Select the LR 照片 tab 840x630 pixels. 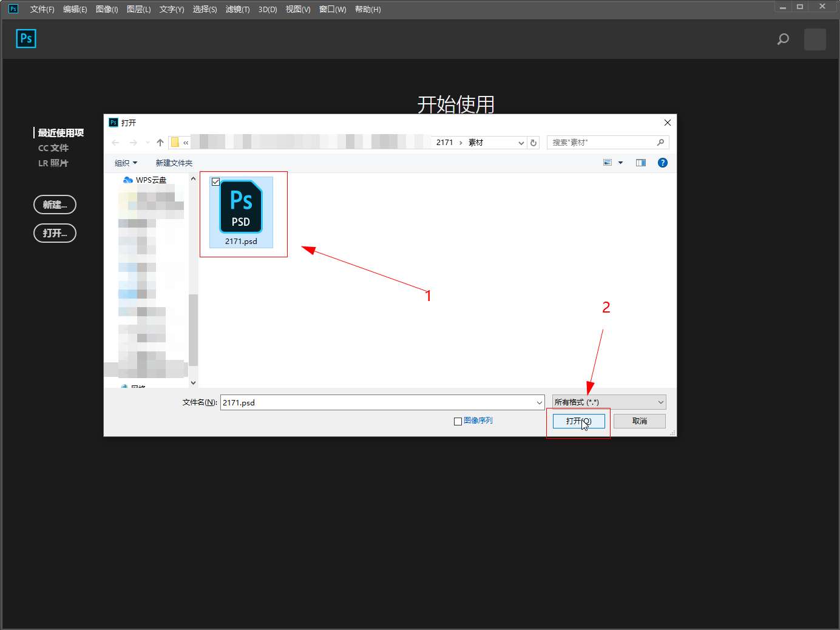53,163
